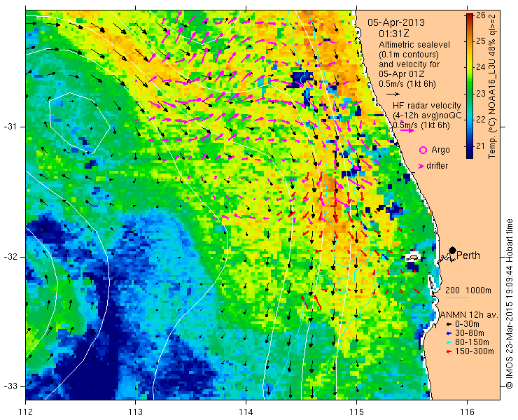Click the longitude label '112'
518x420 pixels.
[25, 412]
